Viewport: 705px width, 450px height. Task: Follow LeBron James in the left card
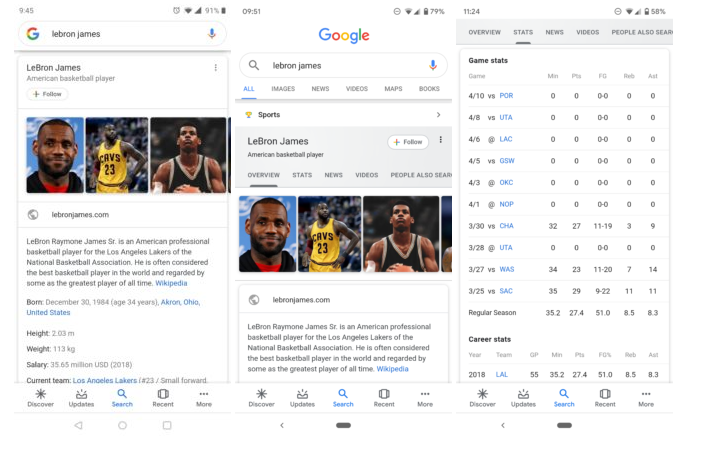pos(47,94)
